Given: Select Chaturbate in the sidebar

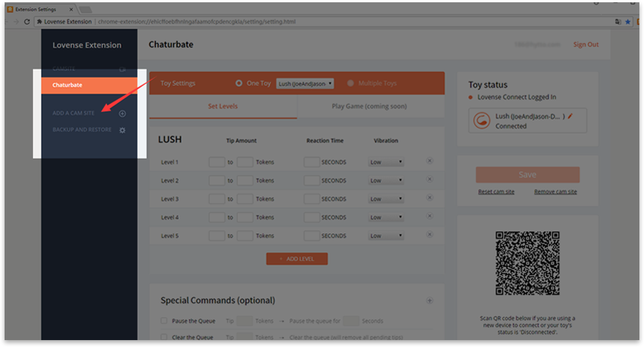Looking at the screenshot, I should coord(89,85).
